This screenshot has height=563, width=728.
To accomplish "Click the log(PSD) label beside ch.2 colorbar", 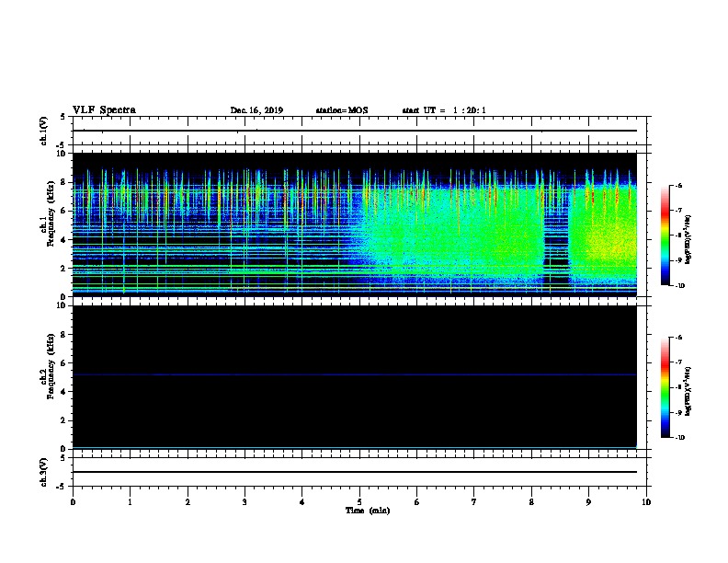I will click(688, 392).
